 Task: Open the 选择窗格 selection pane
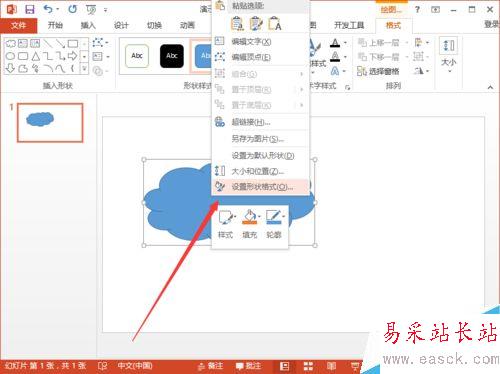pos(378,71)
